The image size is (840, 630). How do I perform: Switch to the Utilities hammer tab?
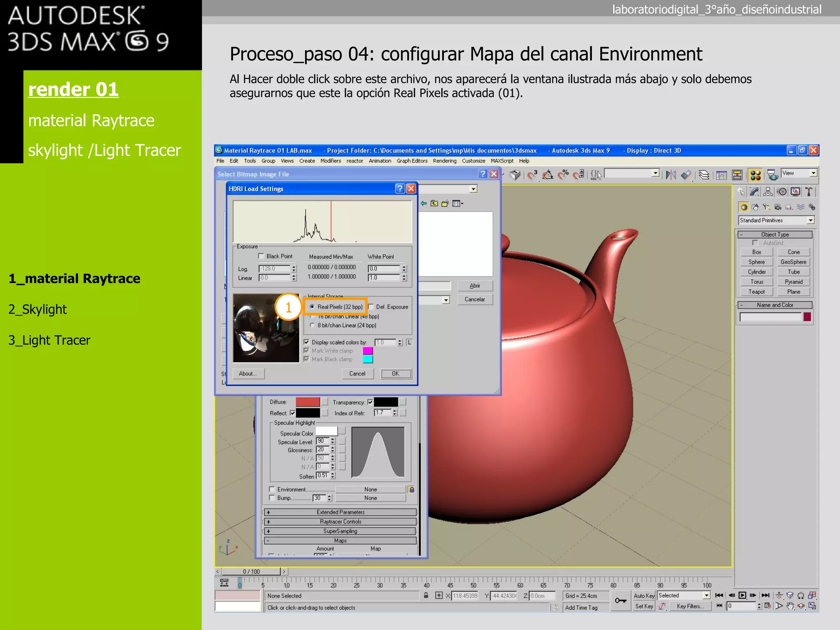(809, 192)
